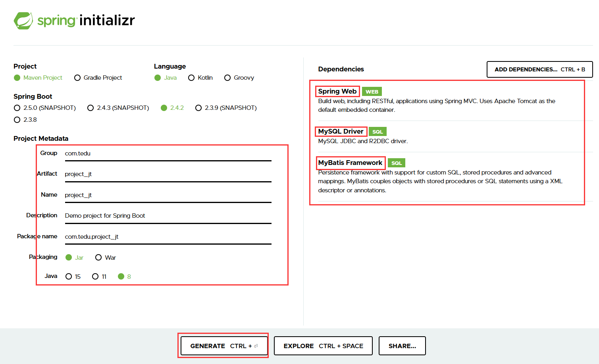The width and height of the screenshot is (599, 364).
Task: Click the Generate button
Action: click(224, 346)
